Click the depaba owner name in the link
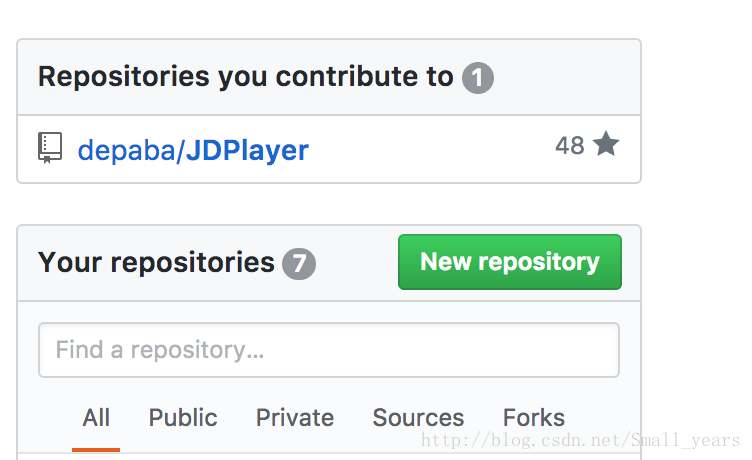This screenshot has height=460, width=752. pyautogui.click(x=127, y=151)
